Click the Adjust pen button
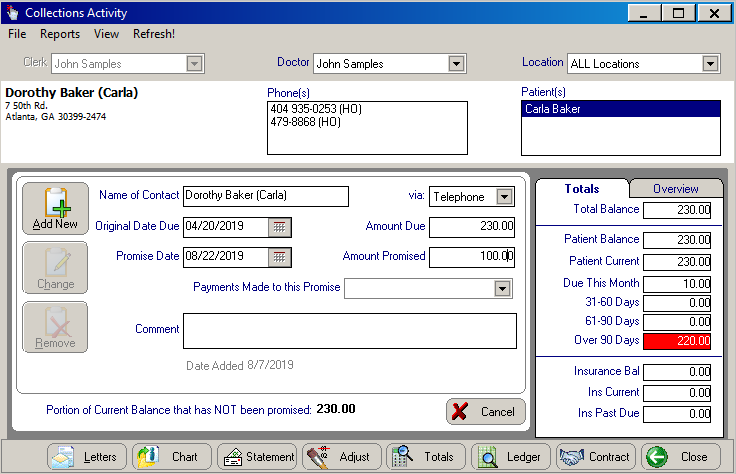 342,457
